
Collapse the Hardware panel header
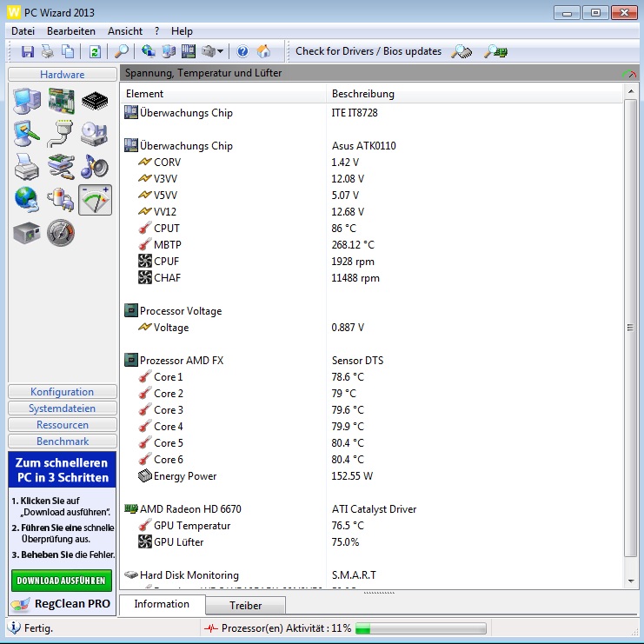(x=63, y=75)
